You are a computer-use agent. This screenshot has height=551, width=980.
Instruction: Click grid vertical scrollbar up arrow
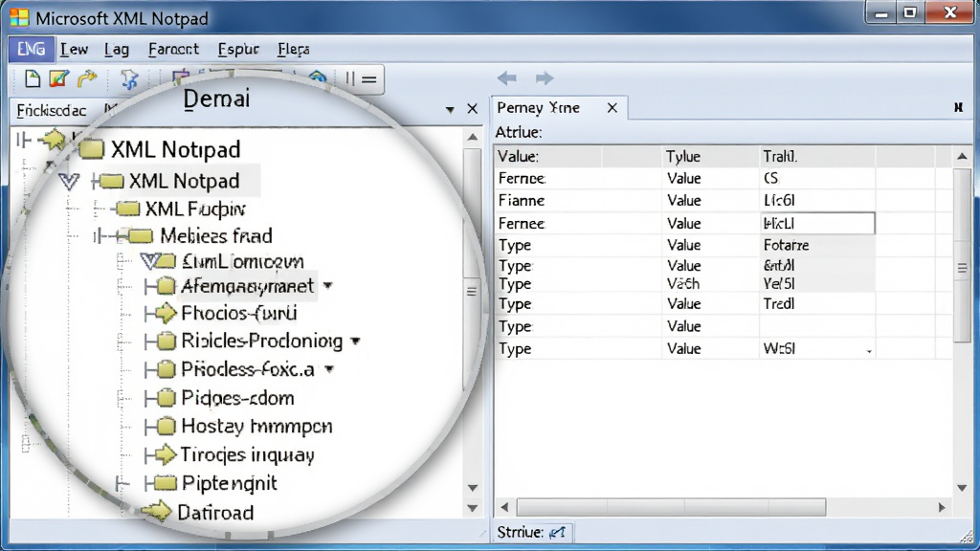[x=962, y=156]
